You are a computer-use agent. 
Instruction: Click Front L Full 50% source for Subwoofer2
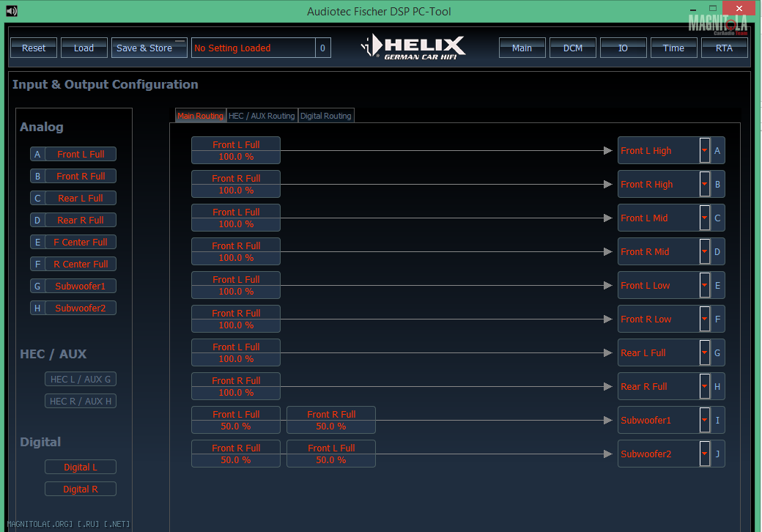pos(331,454)
